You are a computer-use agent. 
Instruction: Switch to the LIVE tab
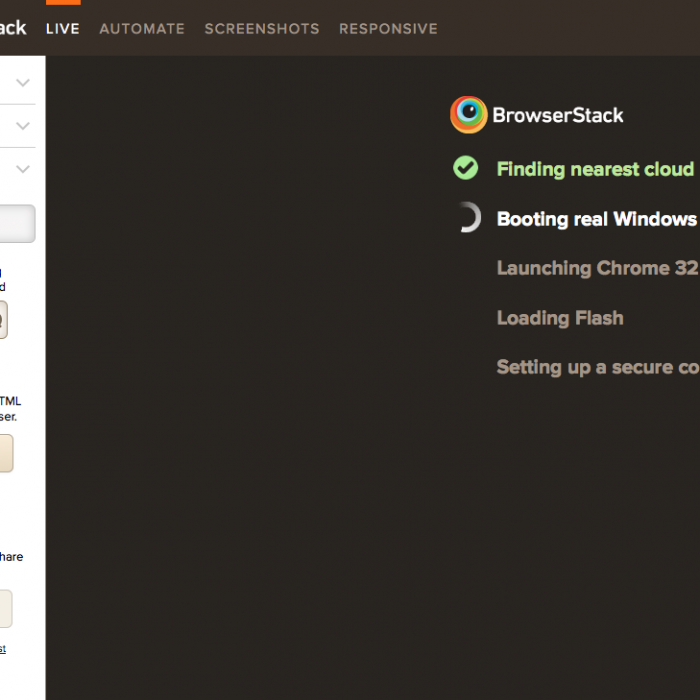[x=62, y=29]
